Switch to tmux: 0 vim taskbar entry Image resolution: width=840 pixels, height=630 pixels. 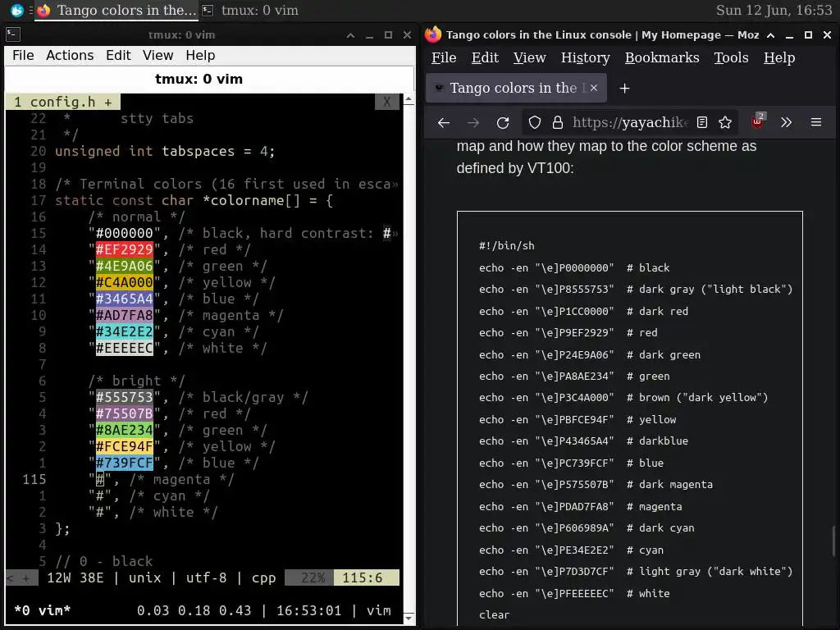[249, 10]
